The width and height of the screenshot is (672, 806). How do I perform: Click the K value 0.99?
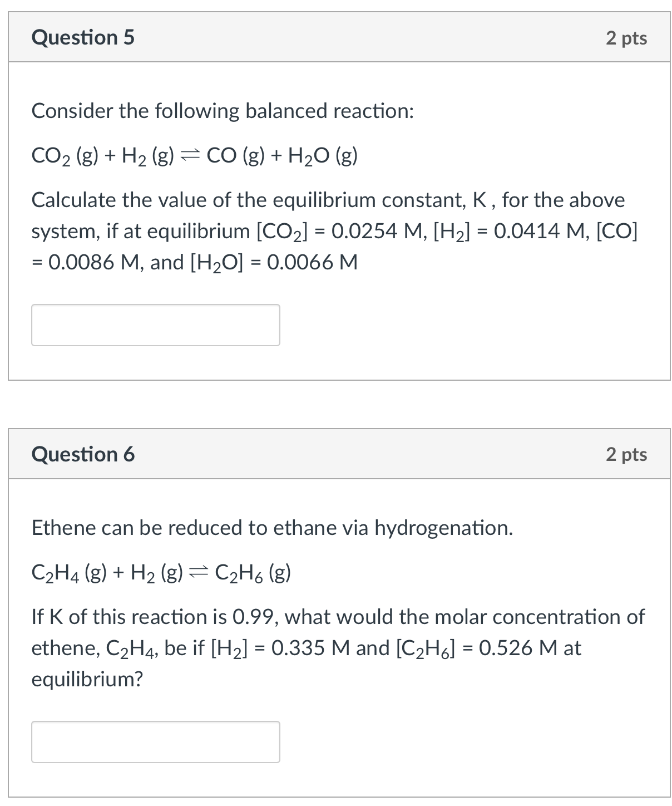coord(254,617)
